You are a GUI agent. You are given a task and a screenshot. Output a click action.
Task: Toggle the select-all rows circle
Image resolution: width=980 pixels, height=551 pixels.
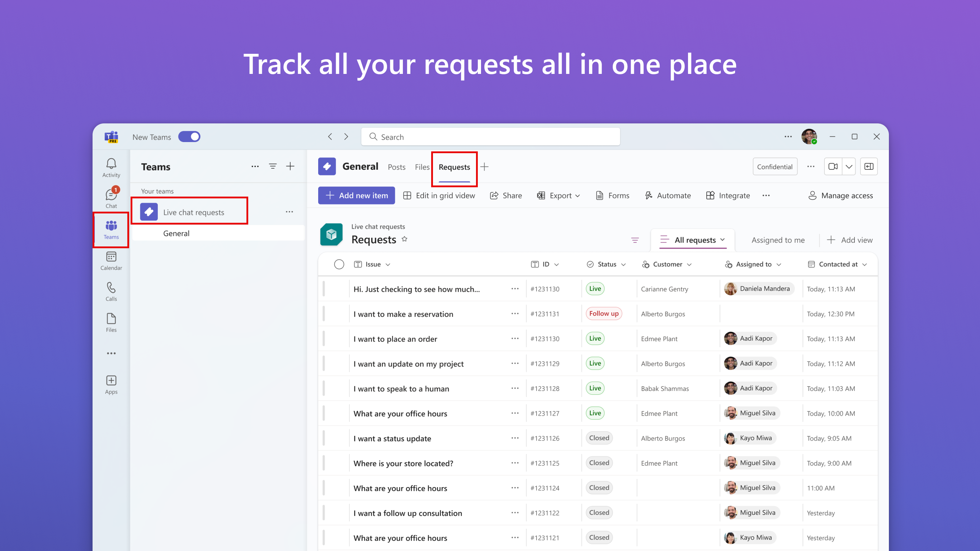(x=339, y=264)
